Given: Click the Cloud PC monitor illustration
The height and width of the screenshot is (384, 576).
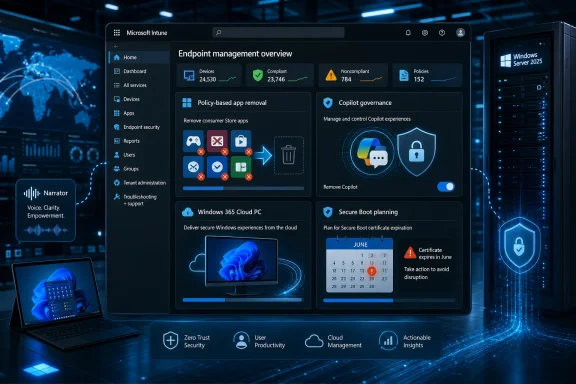Looking at the screenshot, I should tap(242, 265).
